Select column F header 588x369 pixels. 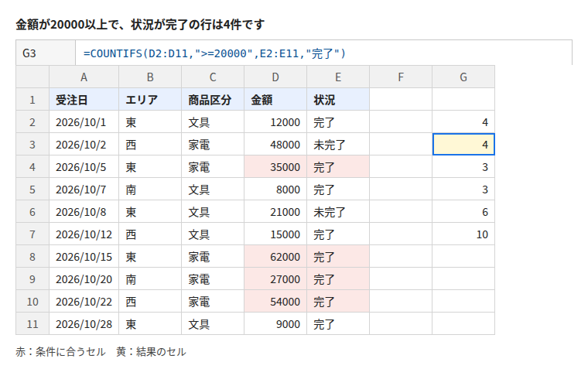[401, 77]
